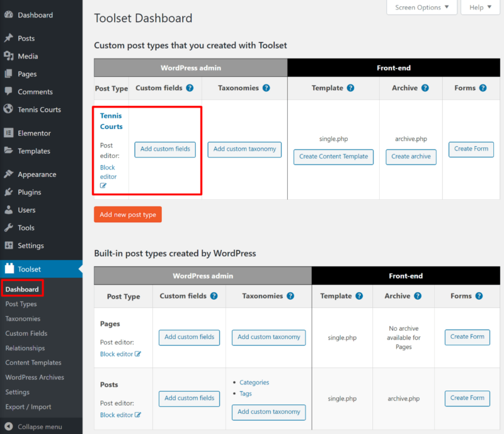
Task: Open Content Templates in Toolset submenu
Action: click(x=33, y=362)
